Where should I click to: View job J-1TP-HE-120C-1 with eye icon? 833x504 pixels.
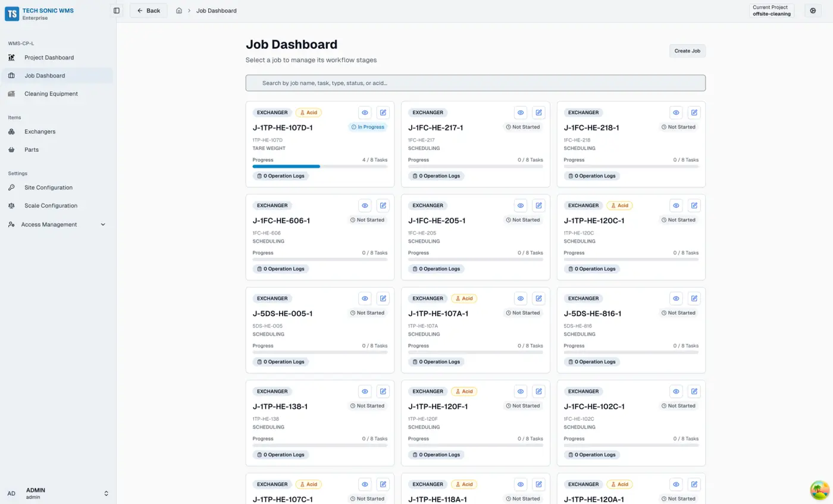[676, 205]
